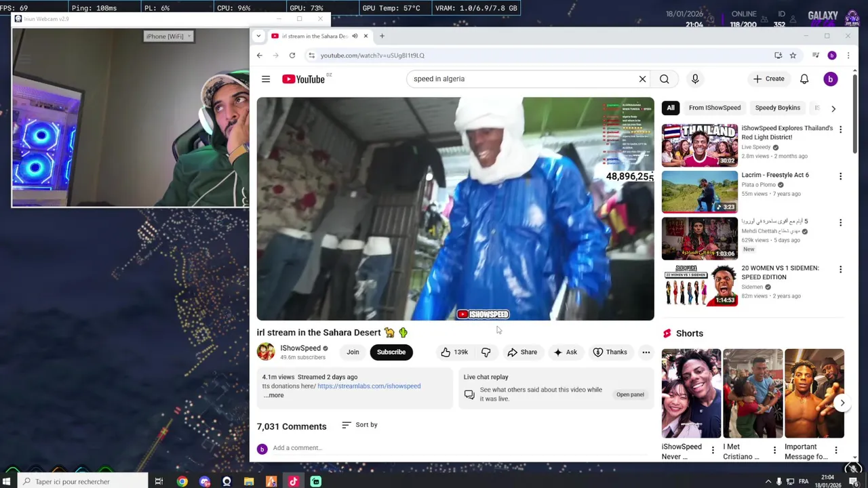This screenshot has width=868, height=488.
Task: Show next filter chips arrow
Action: [833, 108]
